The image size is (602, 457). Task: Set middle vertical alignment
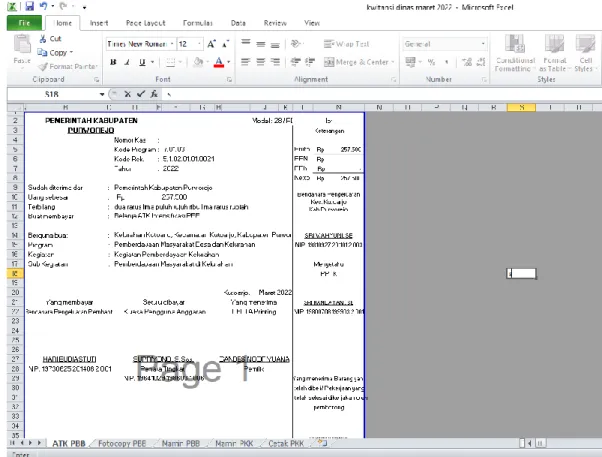261,44
